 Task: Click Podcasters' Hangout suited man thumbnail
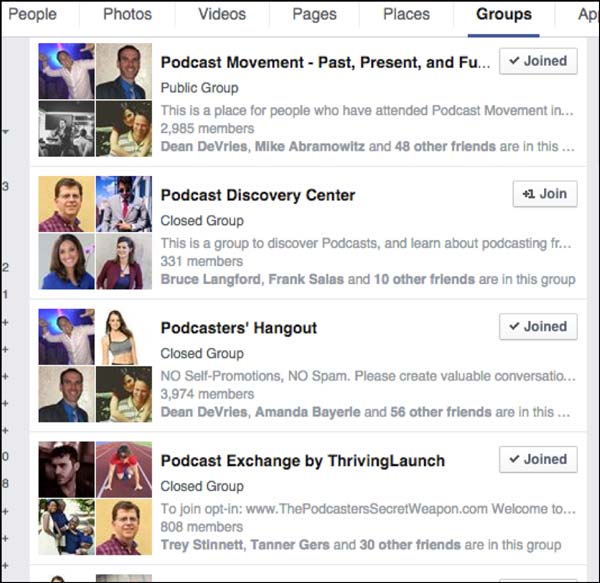click(66, 394)
